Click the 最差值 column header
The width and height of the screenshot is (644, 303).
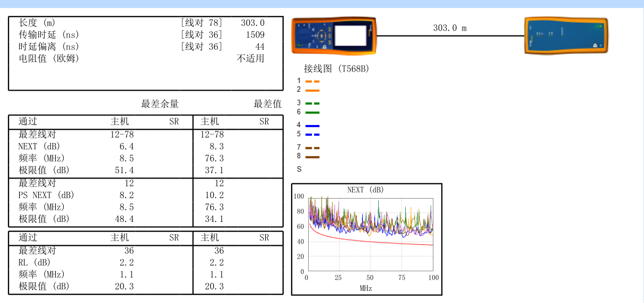(x=267, y=104)
